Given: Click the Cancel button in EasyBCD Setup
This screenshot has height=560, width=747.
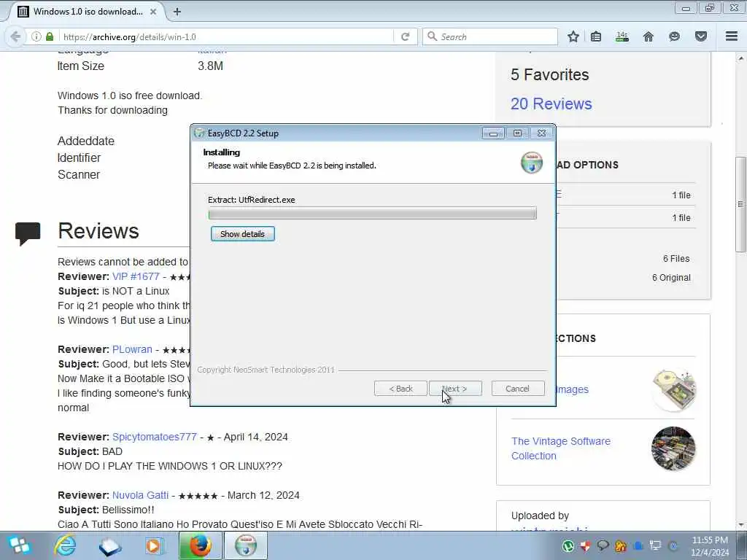Looking at the screenshot, I should [x=518, y=389].
